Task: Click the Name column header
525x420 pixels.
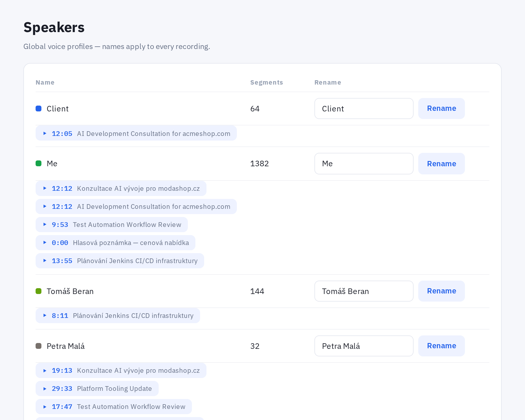Action: [x=45, y=82]
